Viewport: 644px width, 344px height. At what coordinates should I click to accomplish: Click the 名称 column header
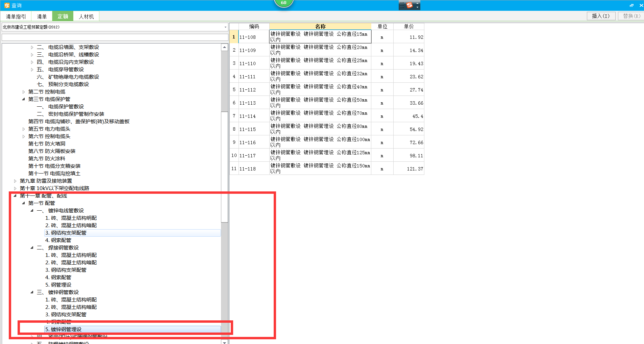320,26
